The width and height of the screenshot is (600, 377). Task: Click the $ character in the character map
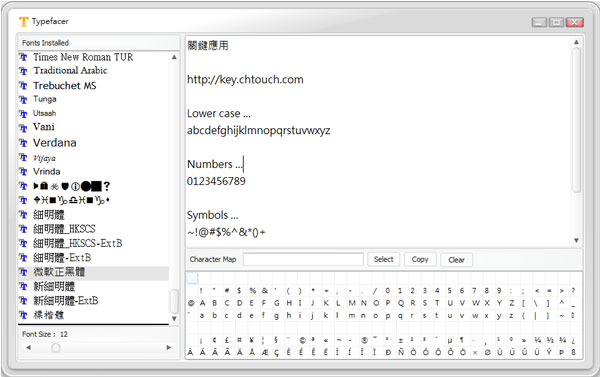click(239, 291)
